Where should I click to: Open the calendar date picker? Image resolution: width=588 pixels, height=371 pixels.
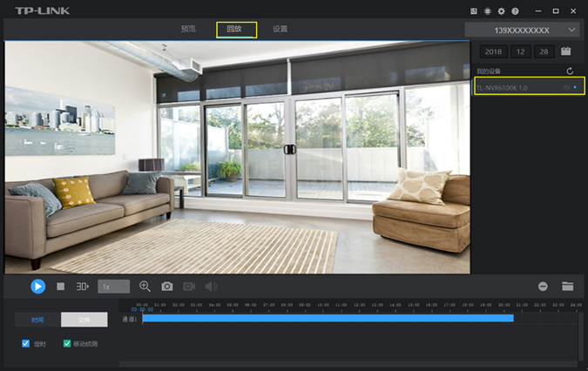(x=566, y=52)
